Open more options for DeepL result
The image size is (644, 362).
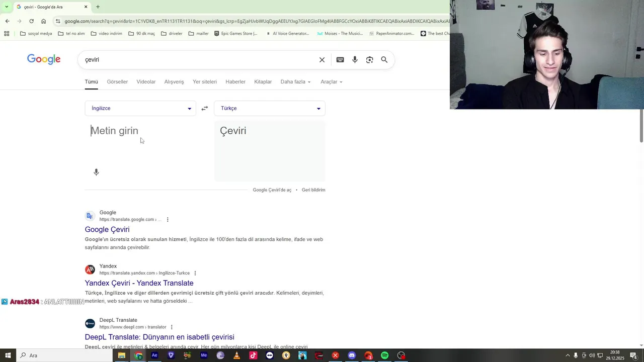tap(172, 327)
